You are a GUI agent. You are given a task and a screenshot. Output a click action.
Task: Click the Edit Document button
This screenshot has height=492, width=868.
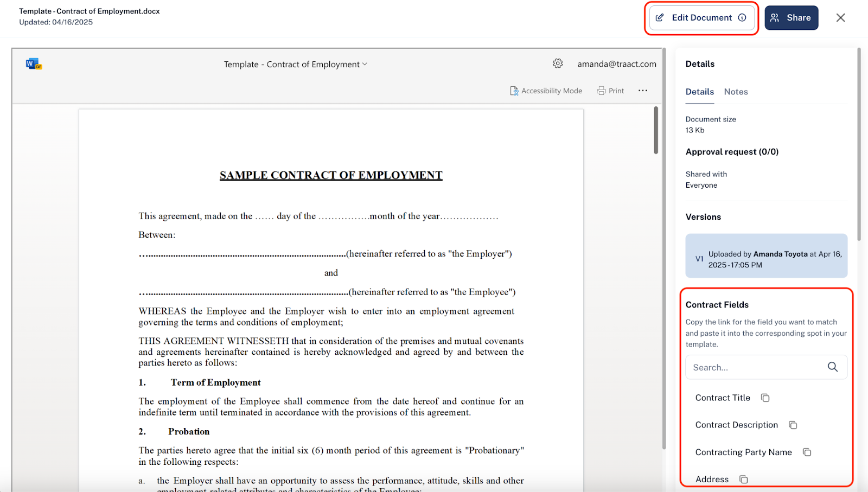point(701,18)
